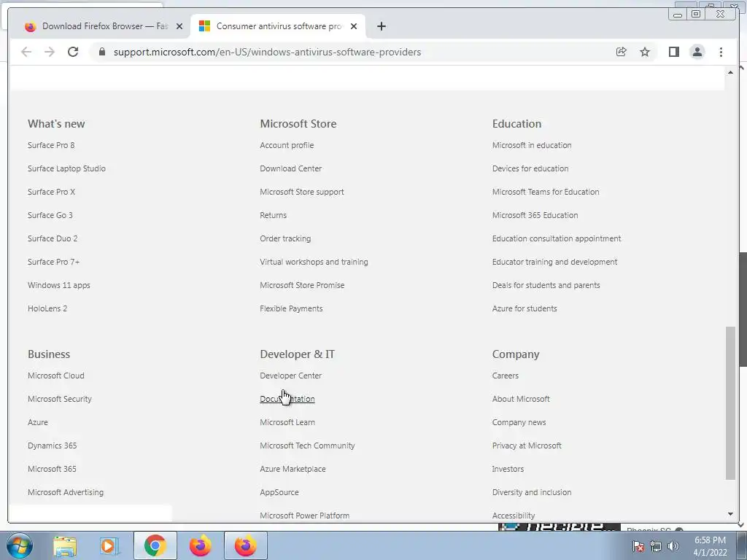Go to the Download Center link
This screenshot has width=747, height=560.
[x=290, y=168]
